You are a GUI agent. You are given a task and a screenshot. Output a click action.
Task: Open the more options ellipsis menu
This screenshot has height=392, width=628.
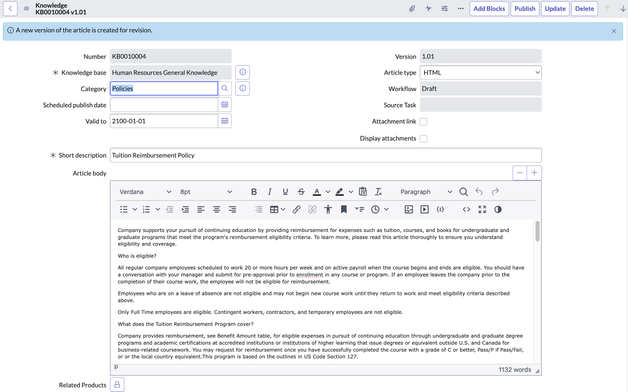click(x=461, y=8)
